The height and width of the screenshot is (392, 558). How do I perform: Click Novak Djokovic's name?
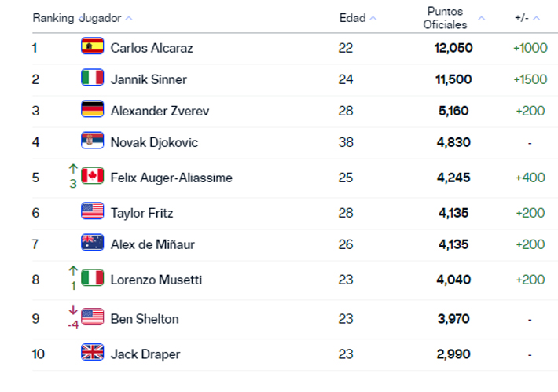pyautogui.click(x=154, y=142)
